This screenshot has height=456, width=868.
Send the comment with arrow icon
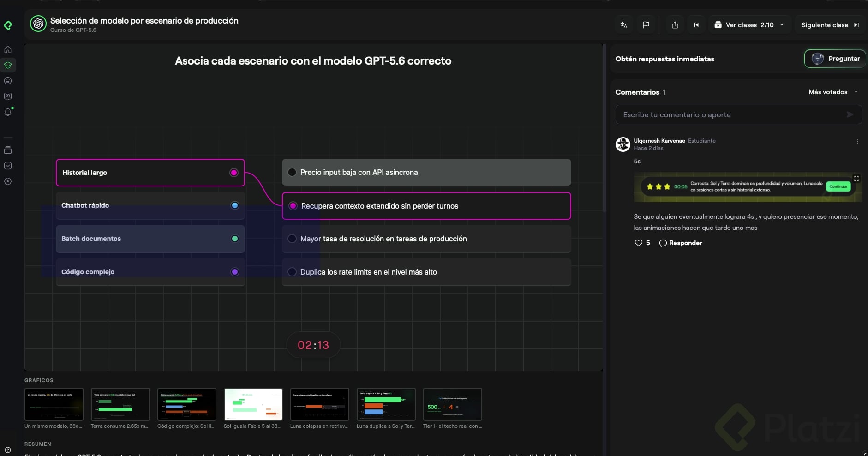pos(850,114)
